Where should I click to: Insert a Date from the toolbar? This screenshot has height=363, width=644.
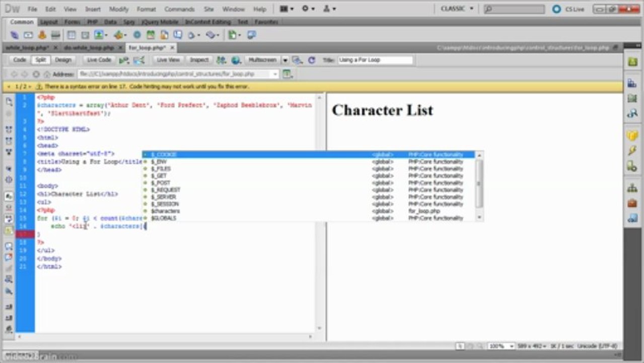[x=151, y=35]
